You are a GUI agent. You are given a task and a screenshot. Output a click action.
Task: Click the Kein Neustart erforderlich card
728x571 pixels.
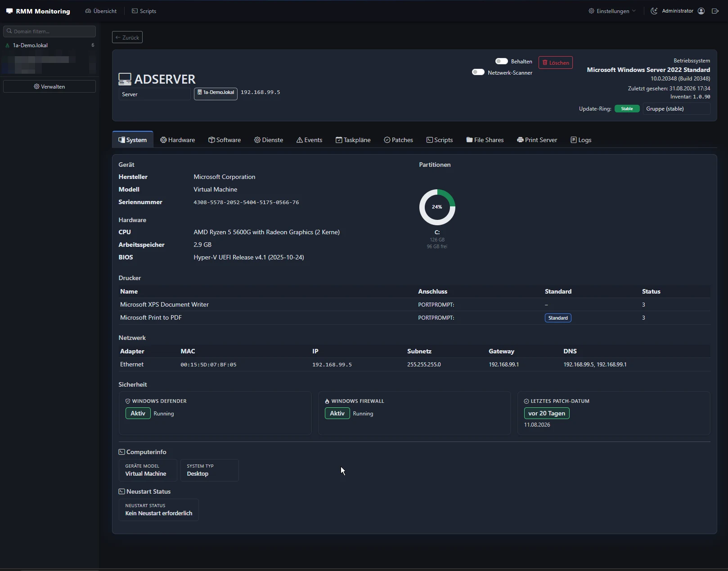click(159, 509)
